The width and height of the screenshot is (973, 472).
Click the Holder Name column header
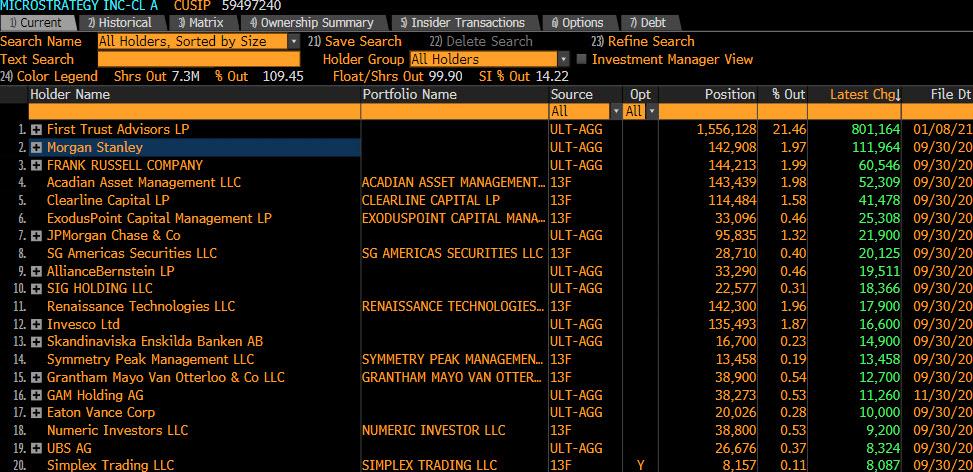point(70,94)
